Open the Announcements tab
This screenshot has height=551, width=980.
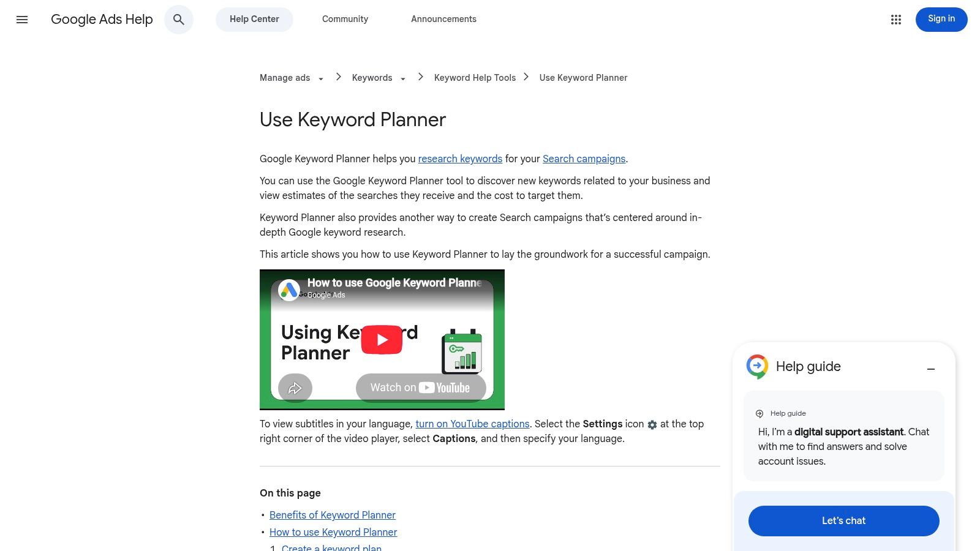443,20
